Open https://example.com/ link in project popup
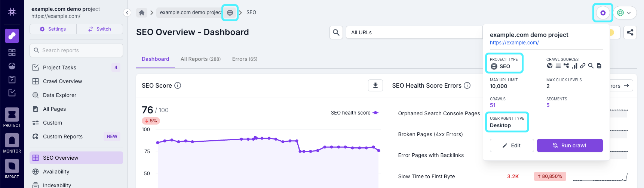Image resolution: width=644 pixels, height=188 pixels. pos(514,43)
